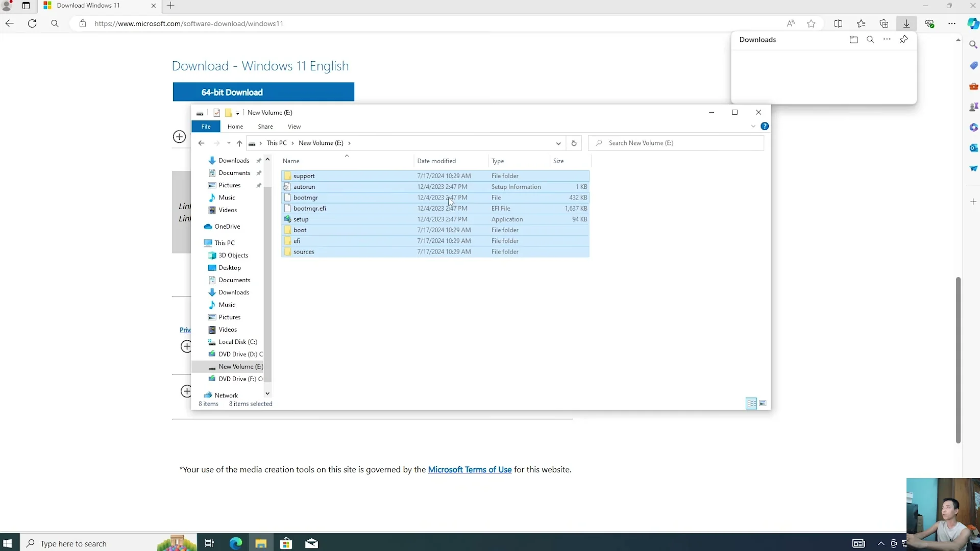Open Read aloud in the address bar
Screen dimensions: 980x551
[x=791, y=23]
